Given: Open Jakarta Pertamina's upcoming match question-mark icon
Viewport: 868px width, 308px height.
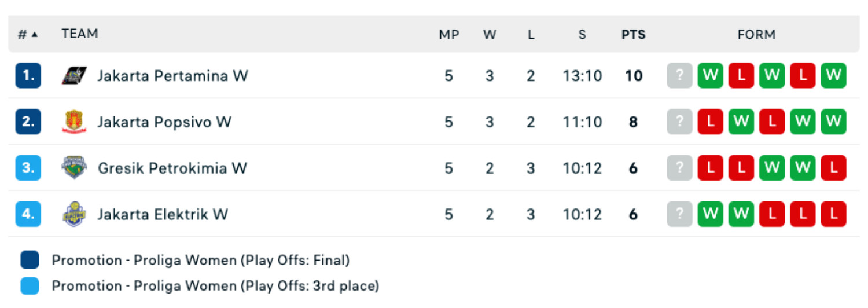Looking at the screenshot, I should [679, 76].
